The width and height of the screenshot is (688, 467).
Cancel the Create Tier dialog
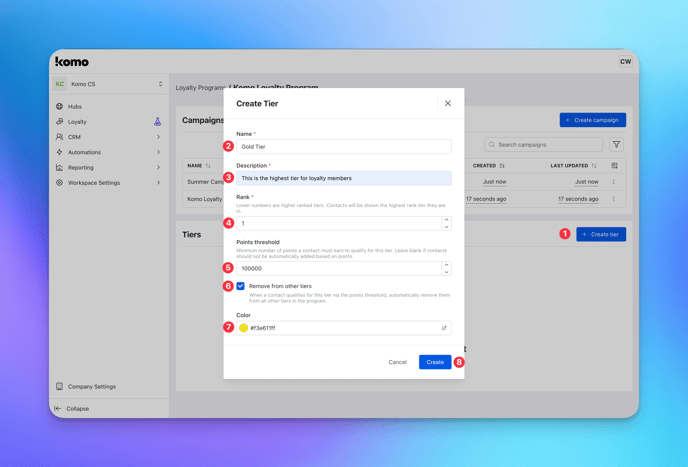pyautogui.click(x=398, y=362)
